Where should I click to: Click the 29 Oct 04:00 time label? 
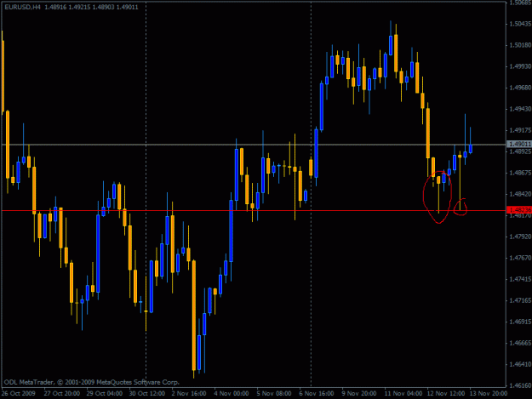(105, 394)
